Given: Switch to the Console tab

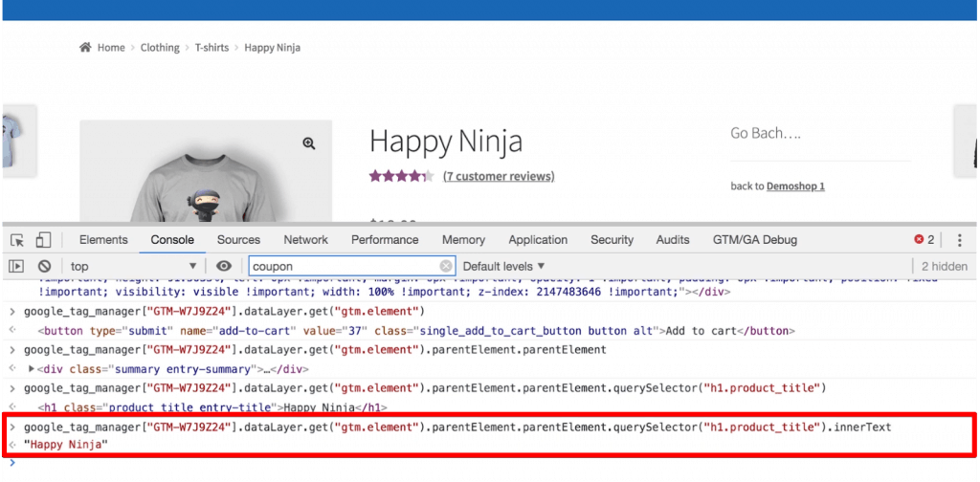Looking at the screenshot, I should click(x=172, y=240).
